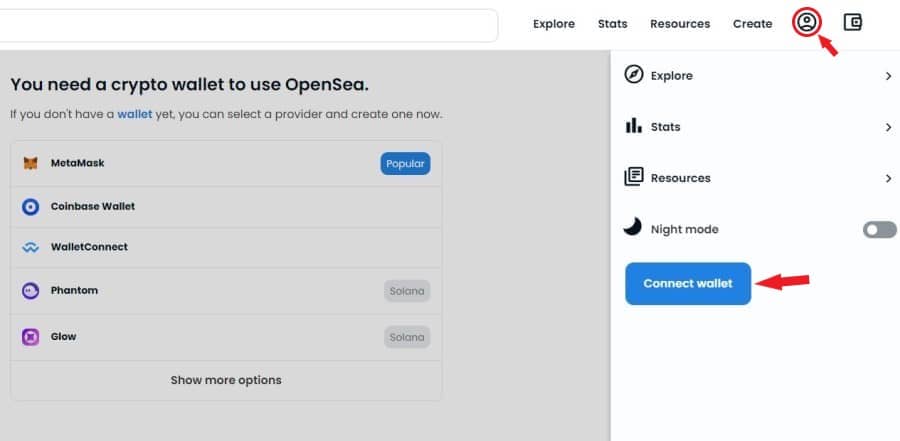Open the Create menu item in header
Image resolution: width=900 pixels, height=441 pixels.
click(752, 24)
